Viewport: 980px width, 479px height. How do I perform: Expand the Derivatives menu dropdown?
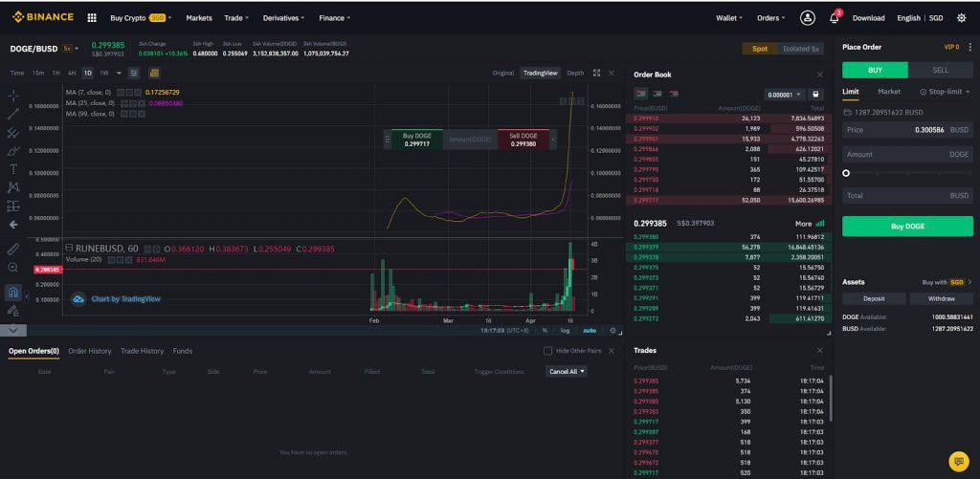[283, 18]
